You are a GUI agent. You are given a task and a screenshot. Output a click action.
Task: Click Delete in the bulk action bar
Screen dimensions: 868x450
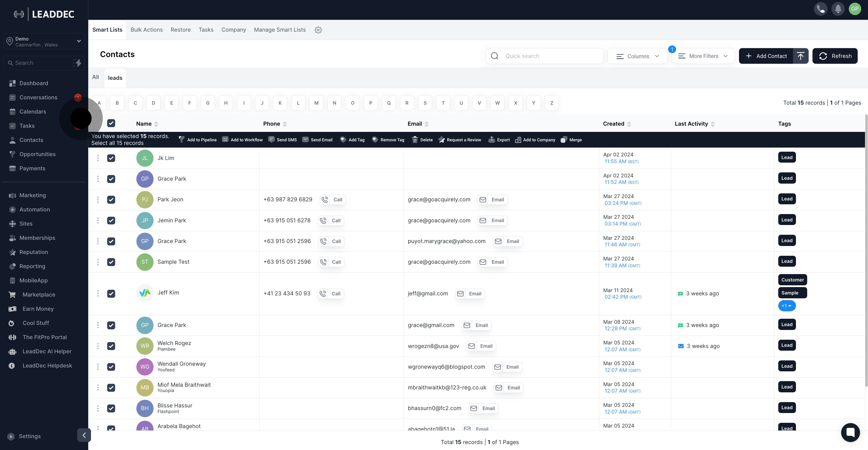(422, 140)
